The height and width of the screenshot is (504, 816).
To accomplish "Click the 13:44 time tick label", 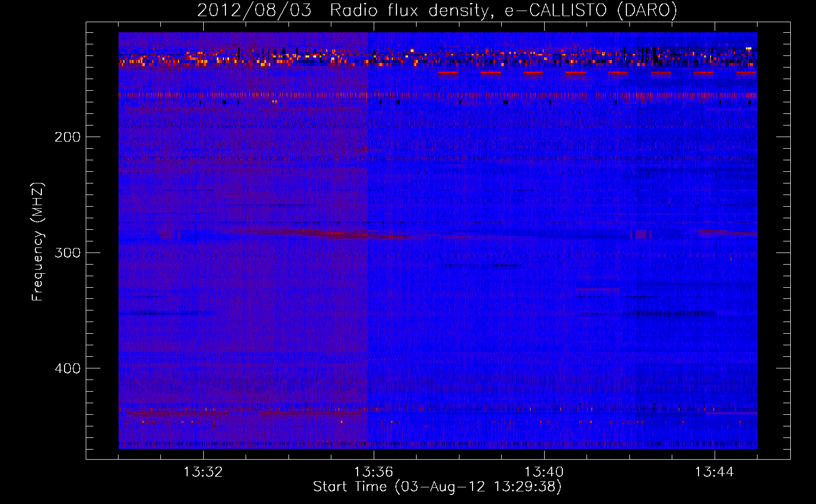I will click(x=715, y=472).
